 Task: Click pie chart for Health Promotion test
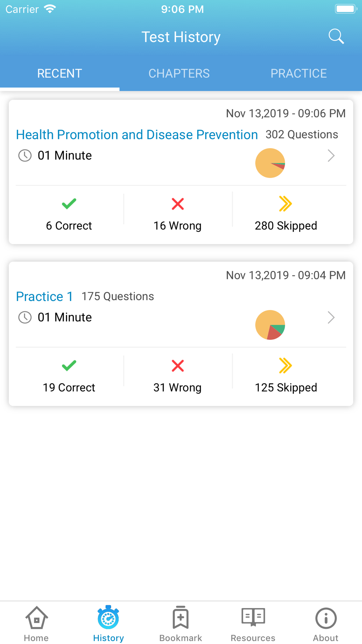pos(270,163)
